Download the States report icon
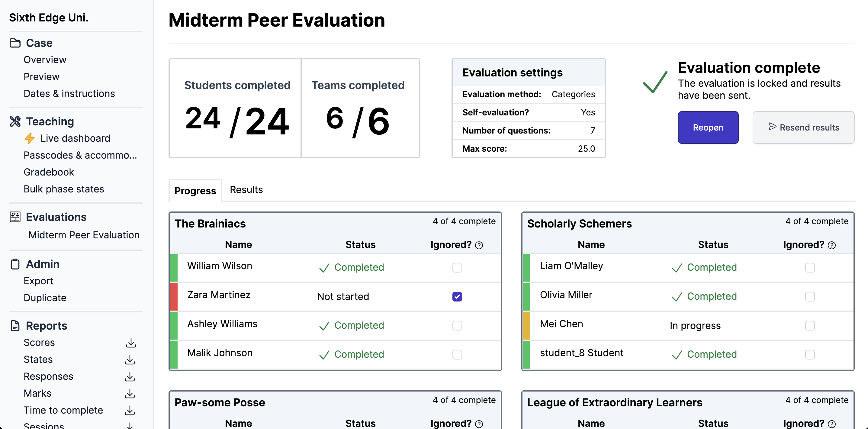 point(130,360)
